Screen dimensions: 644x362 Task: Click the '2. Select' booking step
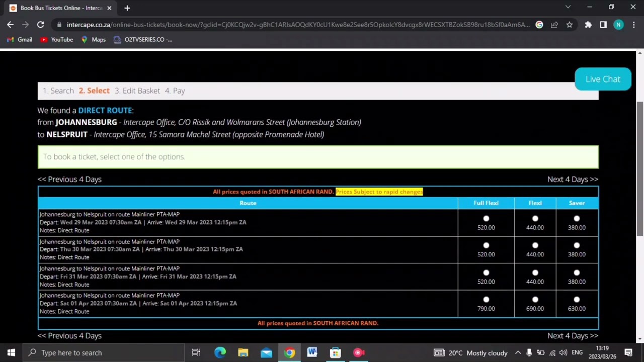[x=94, y=90]
